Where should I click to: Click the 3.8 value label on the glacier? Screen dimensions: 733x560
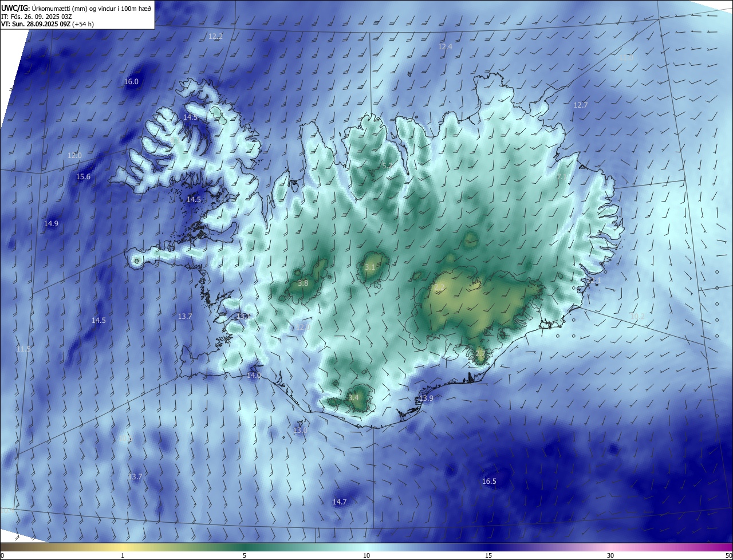click(304, 283)
